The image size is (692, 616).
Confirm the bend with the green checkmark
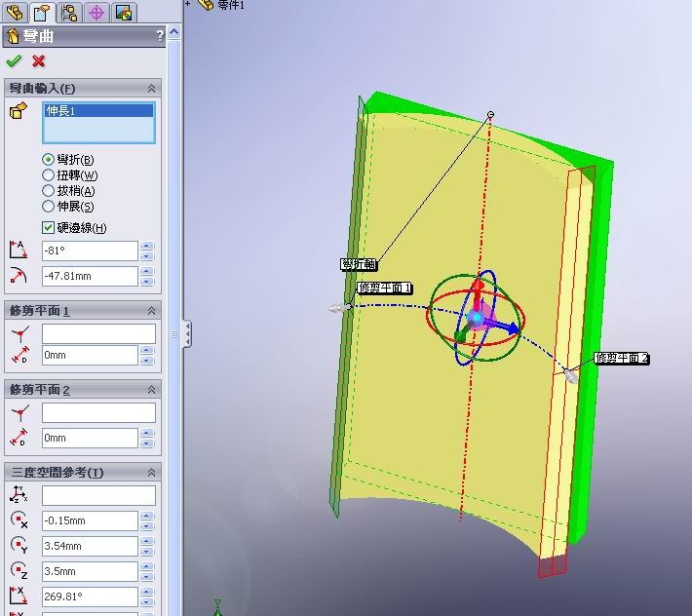pyautogui.click(x=14, y=60)
